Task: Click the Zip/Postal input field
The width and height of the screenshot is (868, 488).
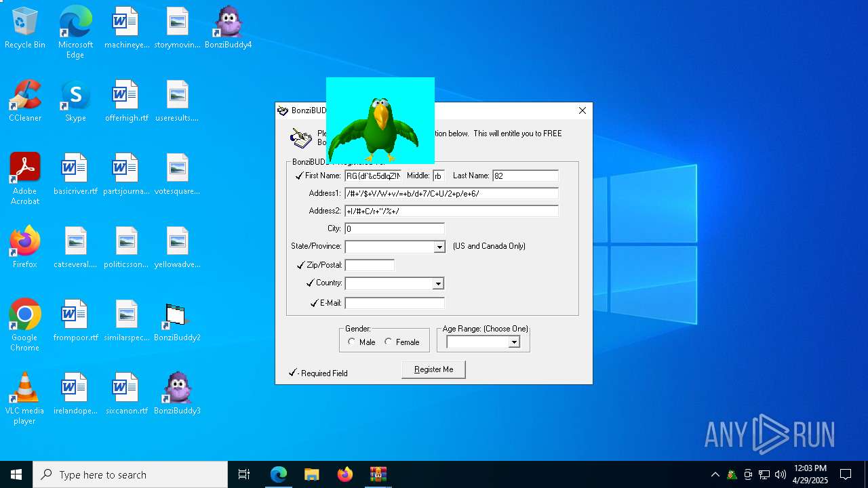Action: tap(370, 265)
